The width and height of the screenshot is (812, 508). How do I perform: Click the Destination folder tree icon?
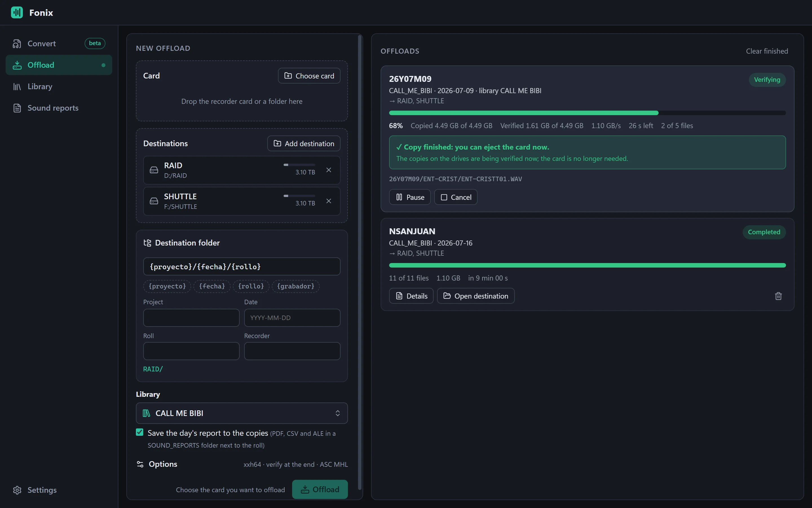point(147,243)
